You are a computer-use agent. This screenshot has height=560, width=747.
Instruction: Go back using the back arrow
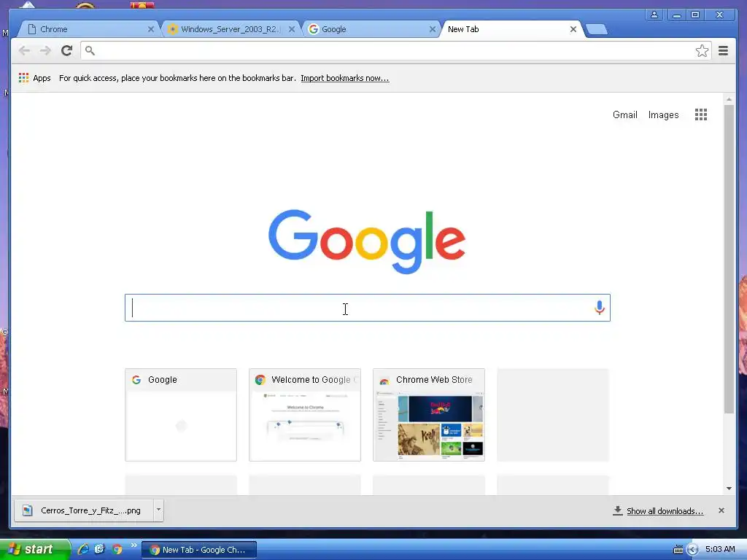24,50
